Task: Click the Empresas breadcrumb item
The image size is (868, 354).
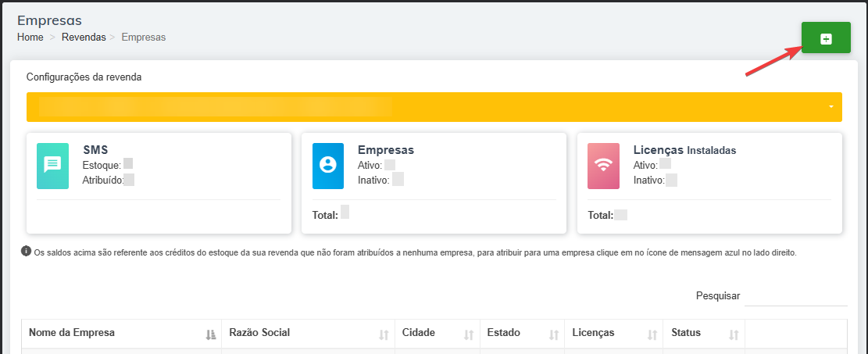Action: tap(144, 37)
